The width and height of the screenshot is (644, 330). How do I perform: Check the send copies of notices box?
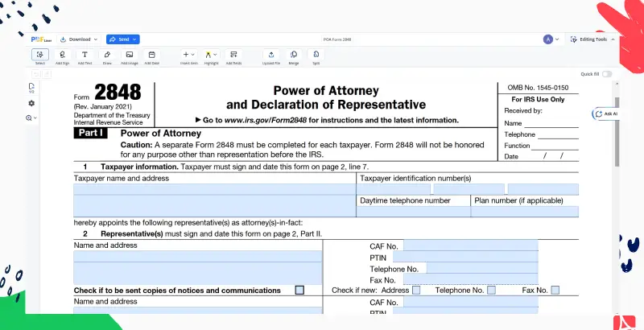299,291
